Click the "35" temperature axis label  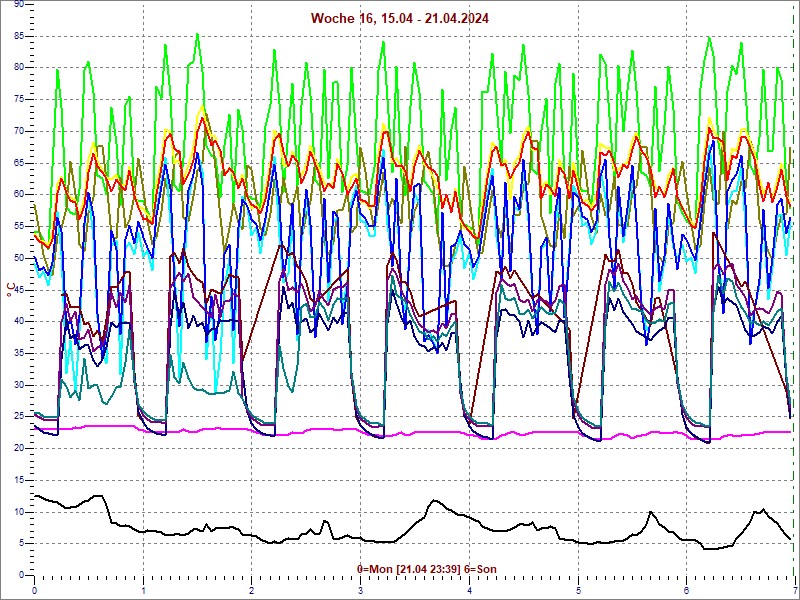pos(18,353)
